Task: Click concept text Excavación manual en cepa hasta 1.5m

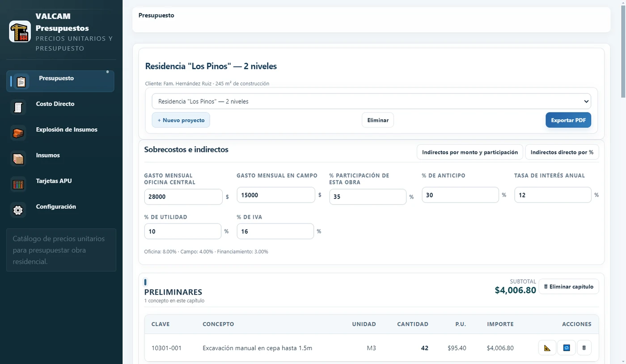Action: [257, 348]
